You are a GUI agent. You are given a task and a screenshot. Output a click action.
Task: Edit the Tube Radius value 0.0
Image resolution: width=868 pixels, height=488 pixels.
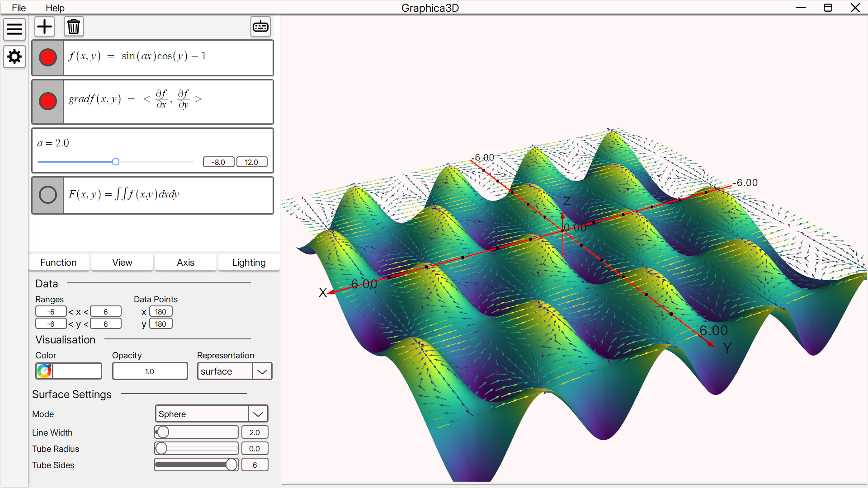click(x=255, y=449)
